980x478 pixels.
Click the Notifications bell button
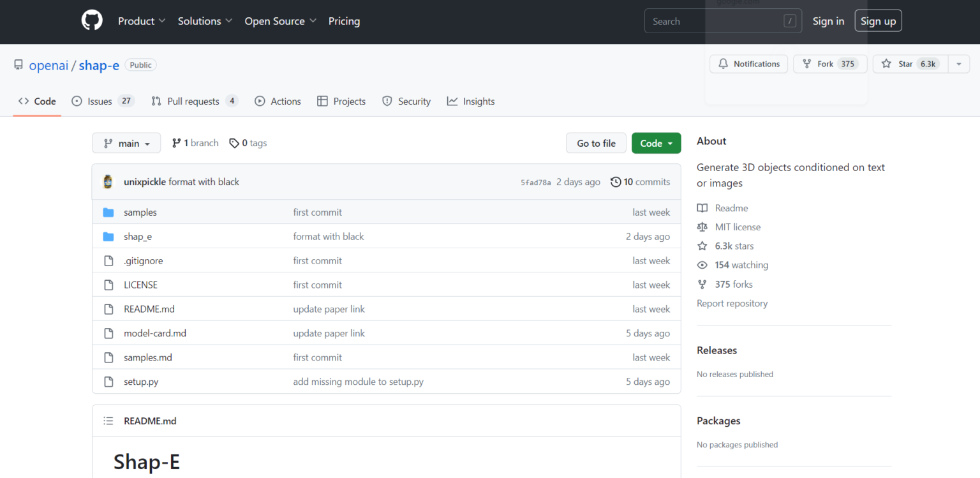pyautogui.click(x=748, y=64)
